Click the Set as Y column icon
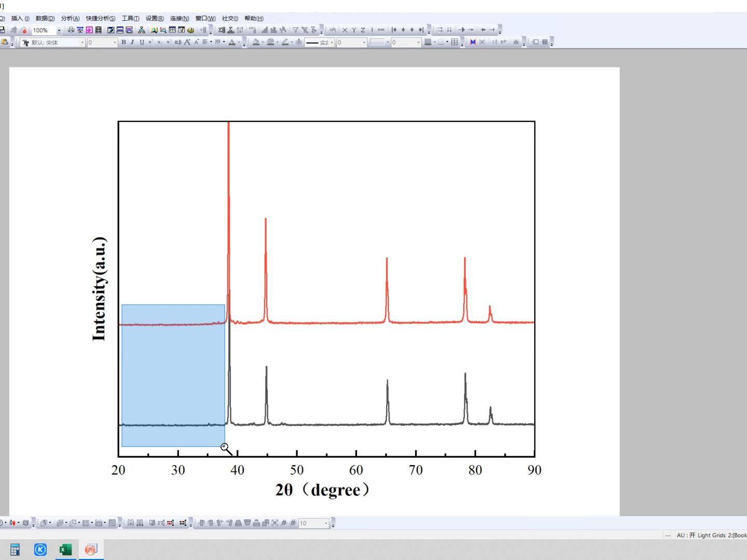Screen dimensions: 747x560 pos(354,30)
